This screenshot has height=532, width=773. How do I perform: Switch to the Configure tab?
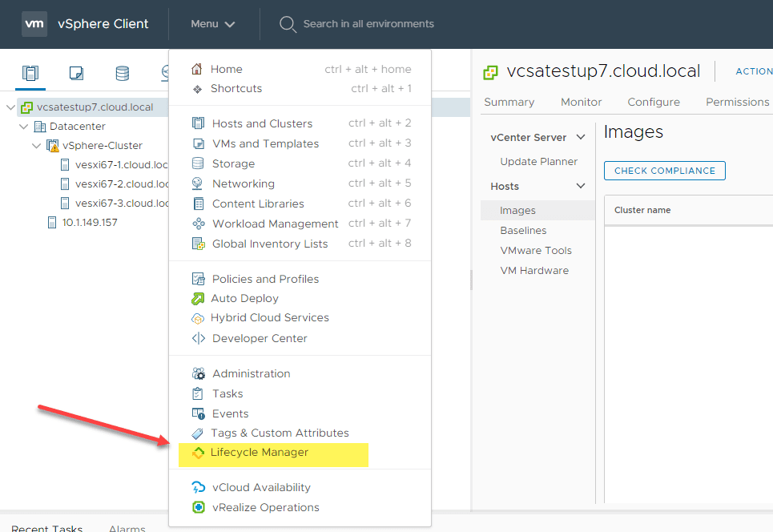click(654, 102)
